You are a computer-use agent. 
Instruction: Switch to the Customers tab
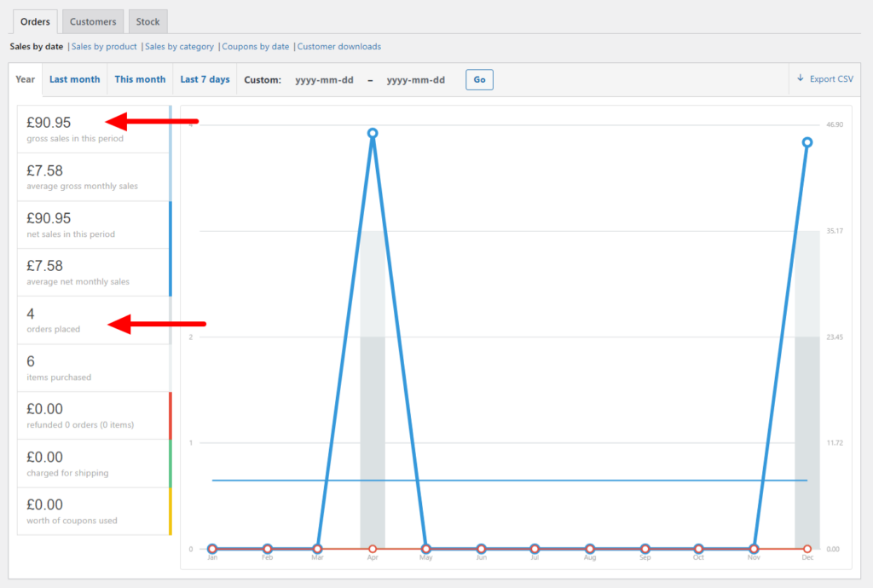click(x=93, y=21)
